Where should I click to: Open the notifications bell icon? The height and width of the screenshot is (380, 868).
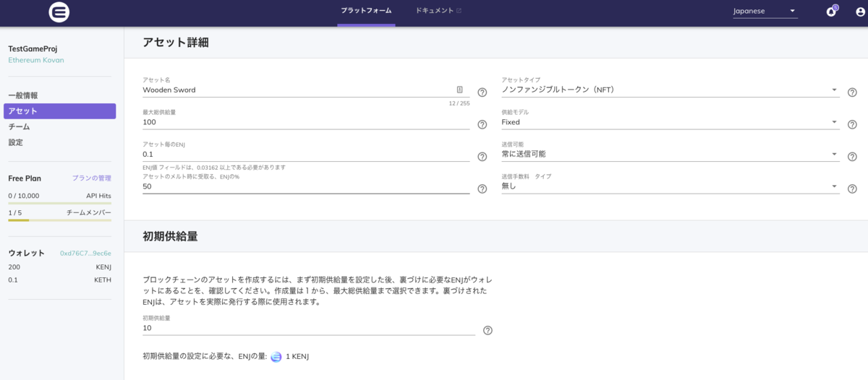pyautogui.click(x=831, y=12)
